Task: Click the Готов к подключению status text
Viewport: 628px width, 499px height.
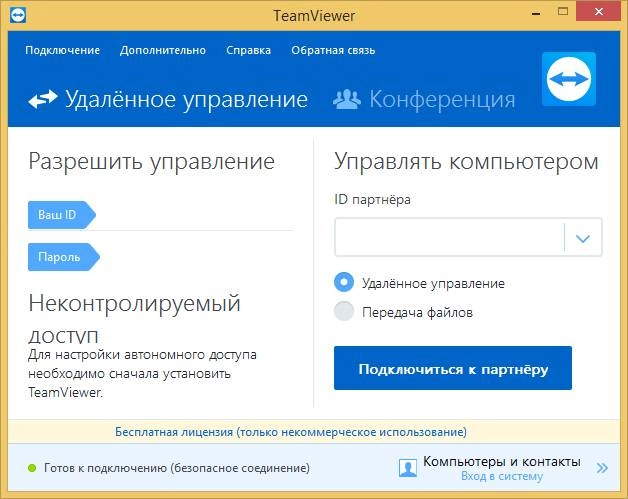Action: click(177, 468)
